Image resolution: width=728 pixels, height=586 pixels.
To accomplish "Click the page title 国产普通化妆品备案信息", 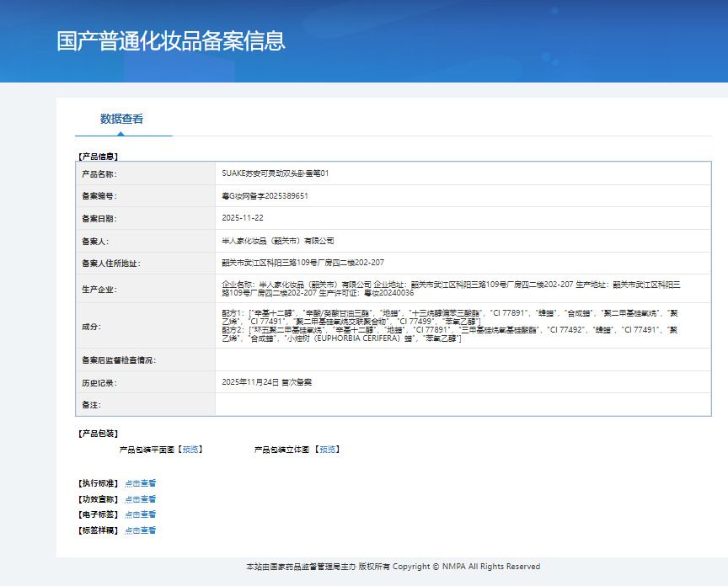I will pos(171,40).
